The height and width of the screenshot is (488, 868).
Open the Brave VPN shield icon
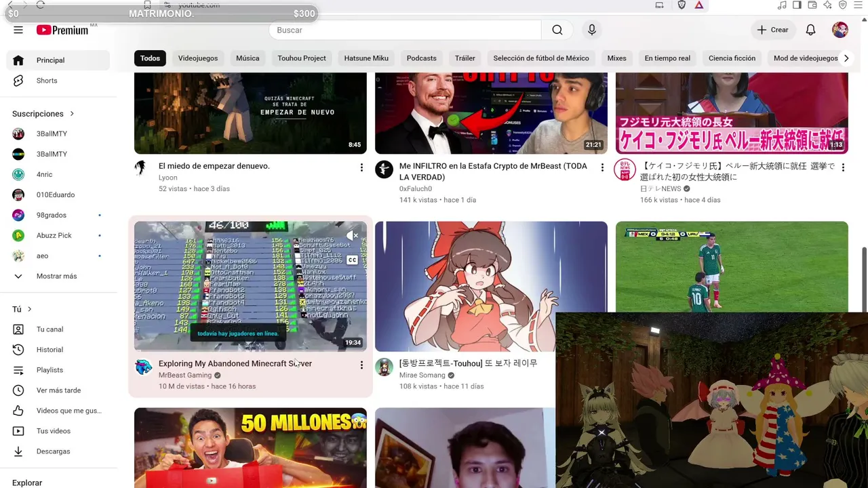pyautogui.click(x=842, y=5)
